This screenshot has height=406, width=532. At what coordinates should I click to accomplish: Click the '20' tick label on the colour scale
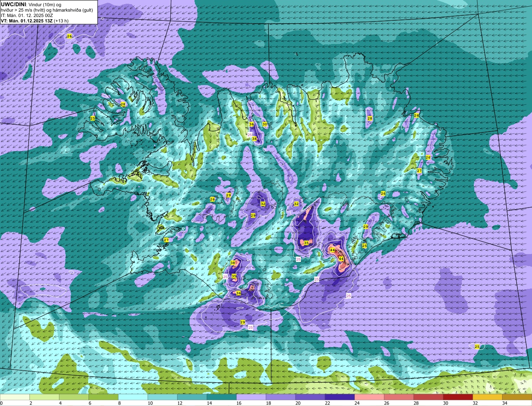tap(298, 403)
